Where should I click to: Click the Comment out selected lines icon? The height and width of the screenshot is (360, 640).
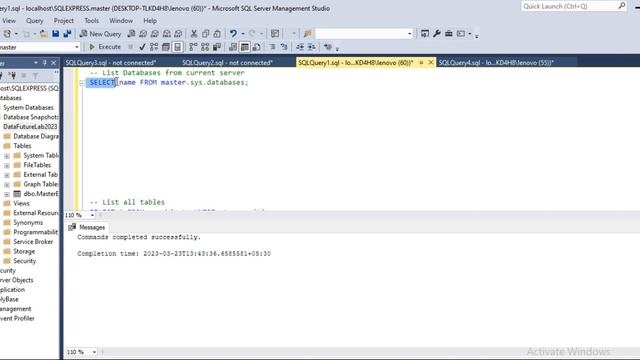pyautogui.click(x=272, y=47)
